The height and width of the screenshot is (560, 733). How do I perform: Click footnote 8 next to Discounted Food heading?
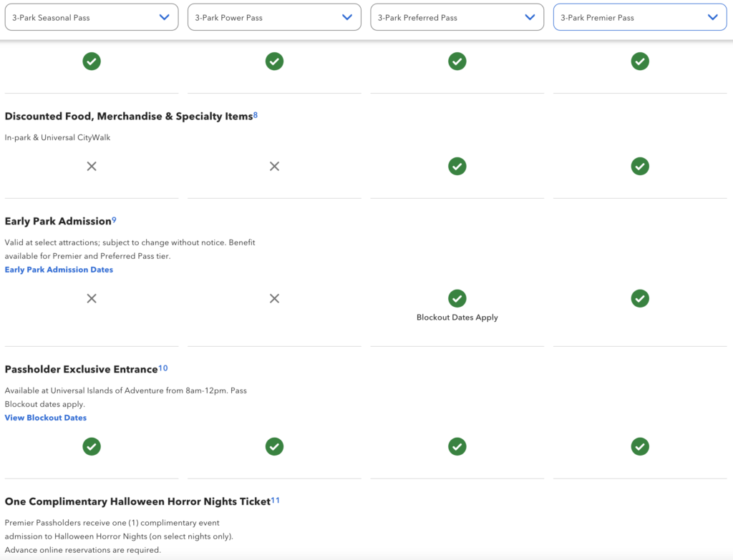(256, 114)
